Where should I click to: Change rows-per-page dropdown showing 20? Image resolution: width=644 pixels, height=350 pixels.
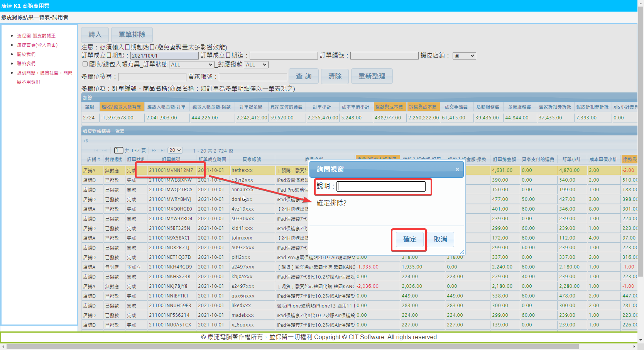[175, 150]
